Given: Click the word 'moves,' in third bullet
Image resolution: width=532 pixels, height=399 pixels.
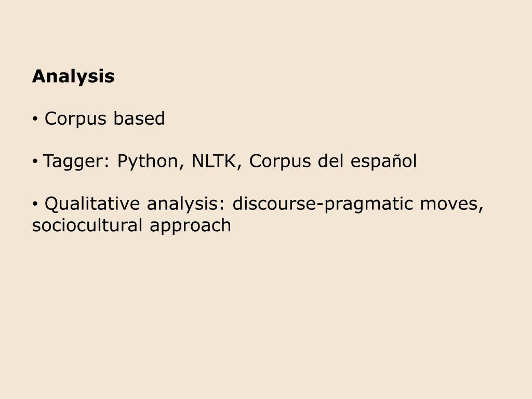Looking at the screenshot, I should pos(451,205).
